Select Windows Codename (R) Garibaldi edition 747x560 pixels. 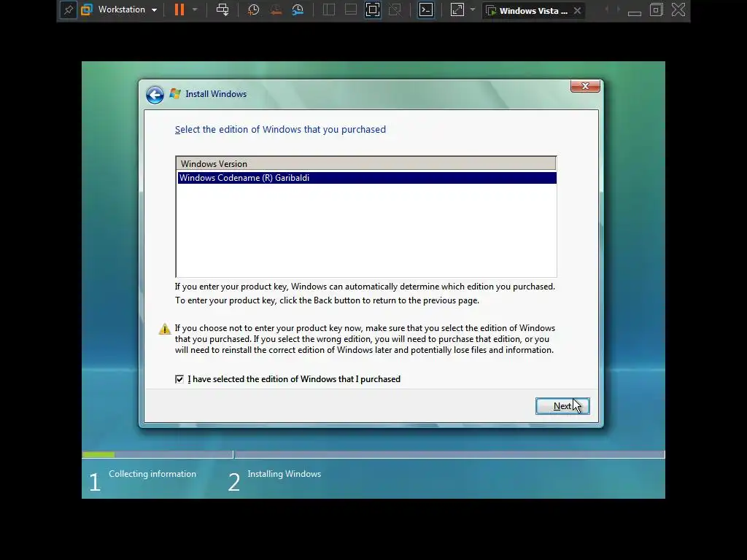coord(366,178)
